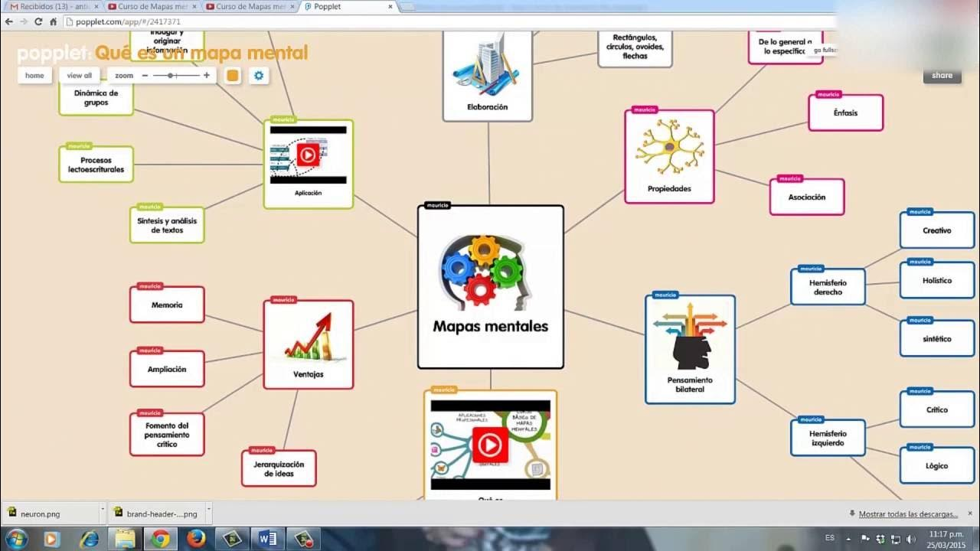Click the browser forward arrow
The width and height of the screenshot is (980, 551).
click(24, 22)
